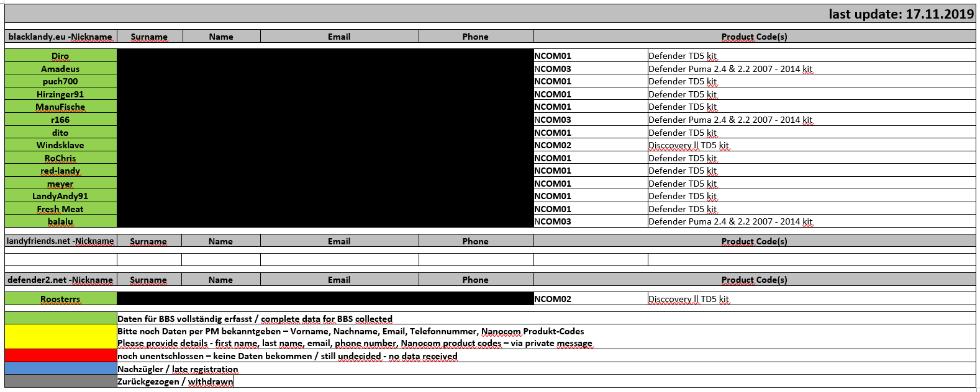Click the gray legend color cell

(60, 381)
